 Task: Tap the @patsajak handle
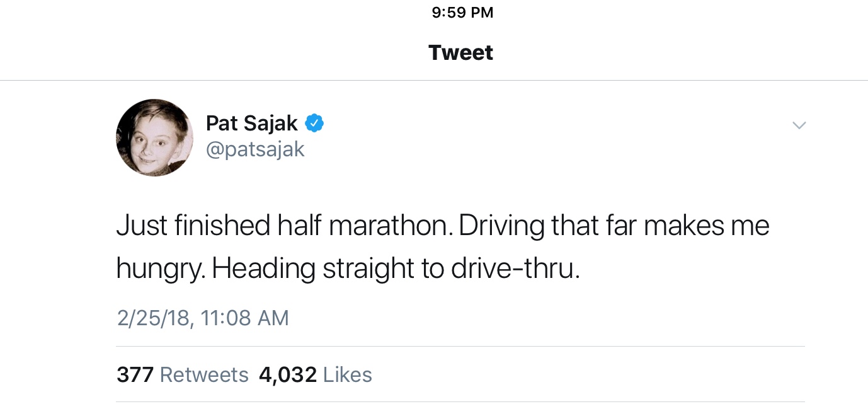click(255, 149)
